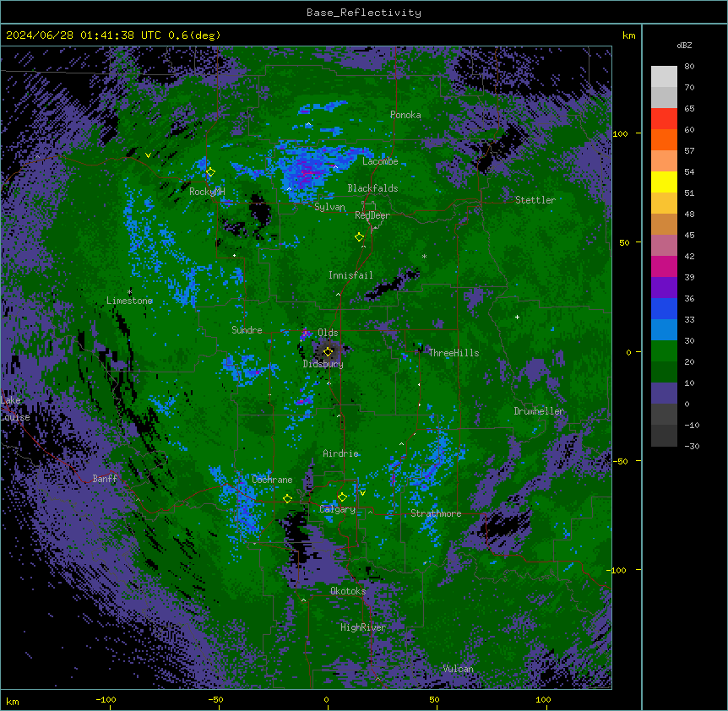728x711 pixels.
Task: Select the light gray 70–80 dBZ swatch
Action: [x=664, y=77]
